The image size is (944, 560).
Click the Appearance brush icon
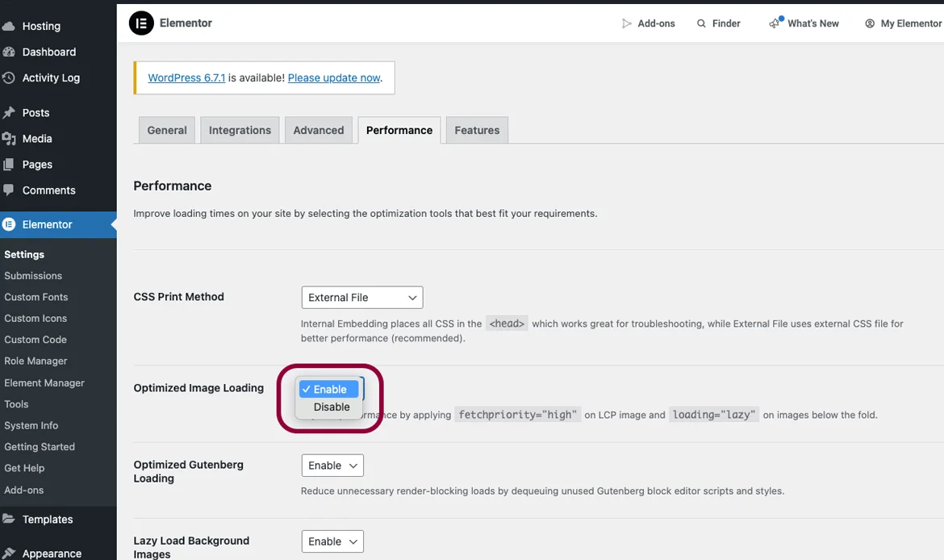click(8, 553)
